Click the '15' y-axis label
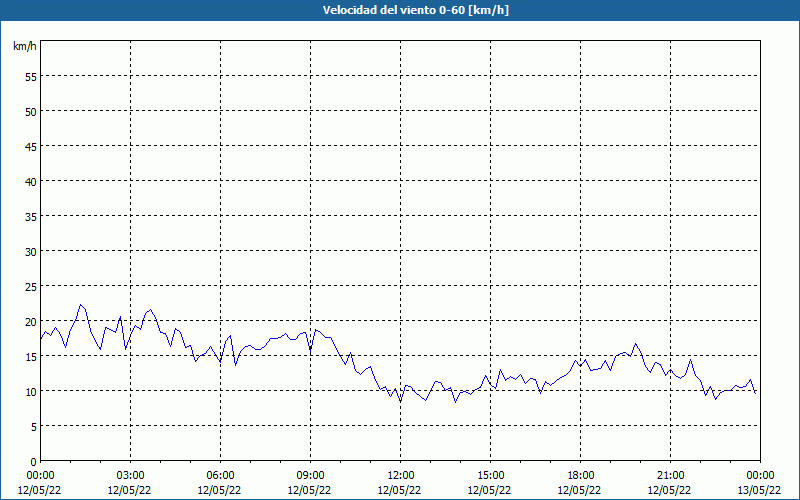 tap(31, 357)
